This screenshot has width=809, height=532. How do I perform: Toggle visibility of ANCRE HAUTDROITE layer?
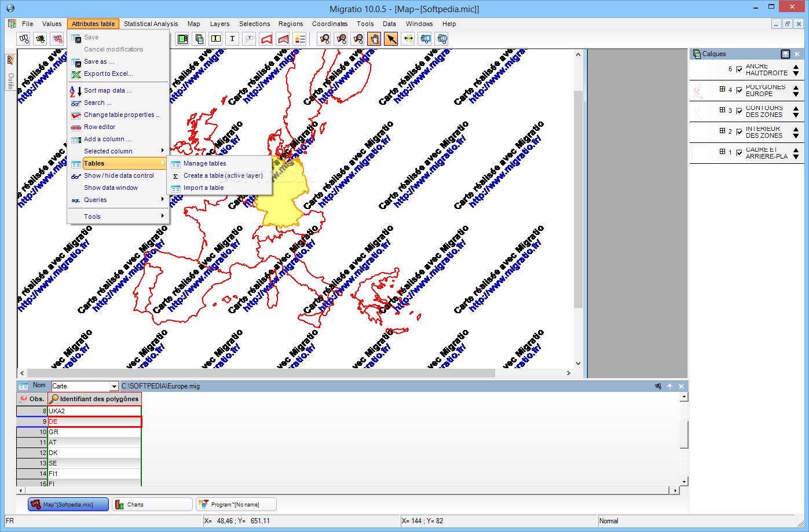click(x=739, y=69)
